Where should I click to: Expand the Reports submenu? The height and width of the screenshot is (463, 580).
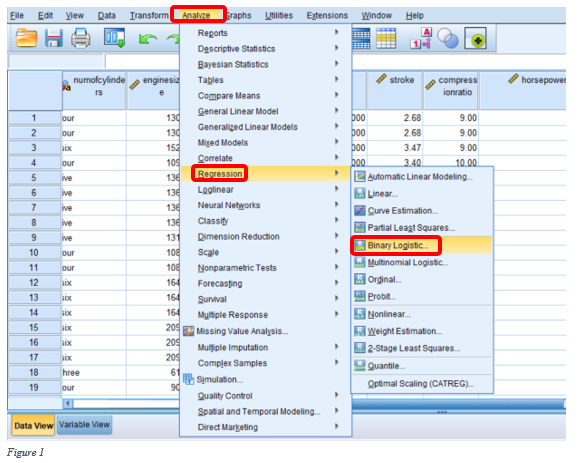(266, 33)
